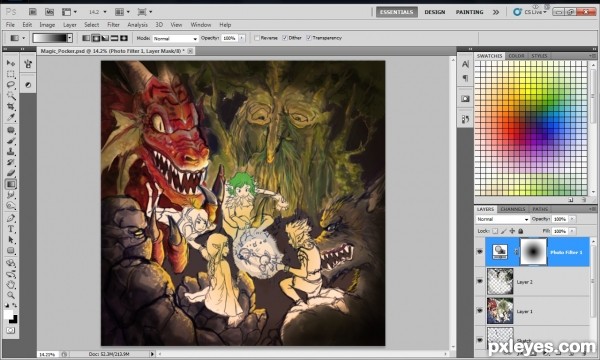600x360 pixels.
Task: Select the Lasso tool
Action: (x=11, y=85)
